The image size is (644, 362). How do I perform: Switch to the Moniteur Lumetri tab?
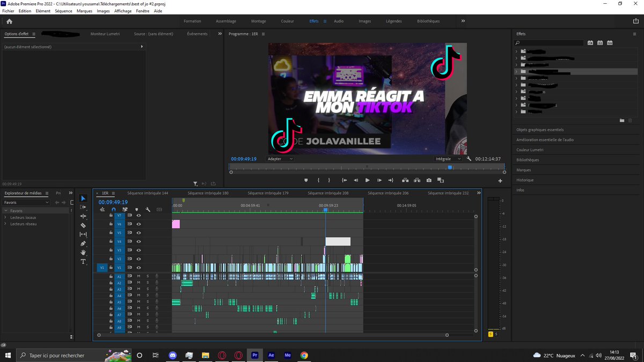105,34
